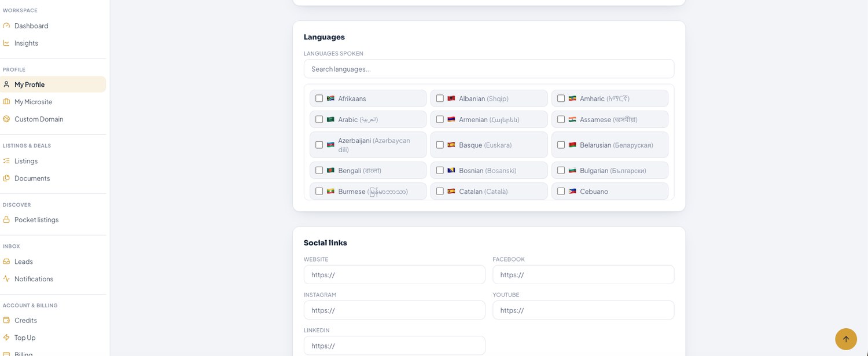Click the Basque flag icon
868x356 pixels.
click(x=451, y=145)
